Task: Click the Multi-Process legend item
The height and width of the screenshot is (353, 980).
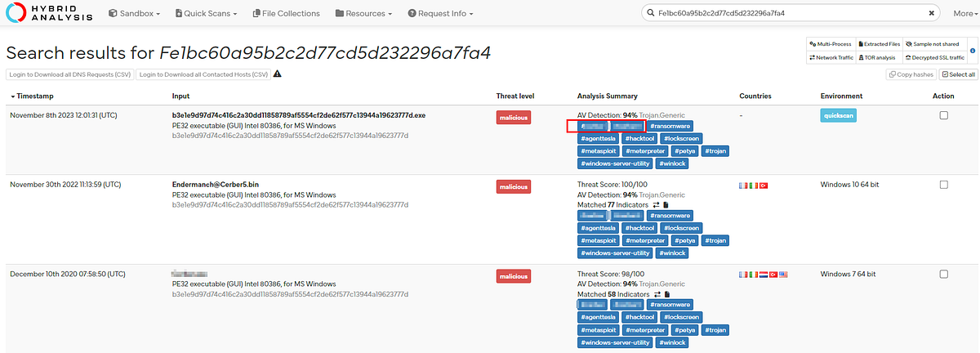Action: click(830, 43)
